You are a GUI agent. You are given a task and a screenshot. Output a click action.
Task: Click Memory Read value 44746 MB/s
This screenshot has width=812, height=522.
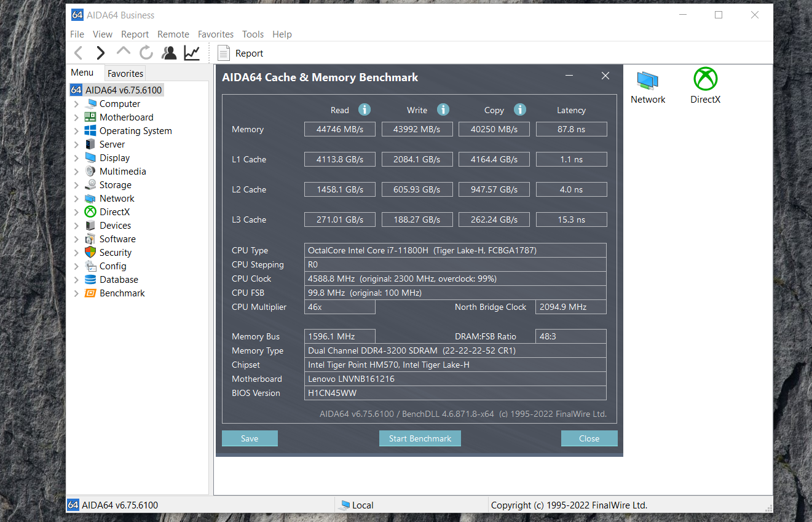coord(340,129)
